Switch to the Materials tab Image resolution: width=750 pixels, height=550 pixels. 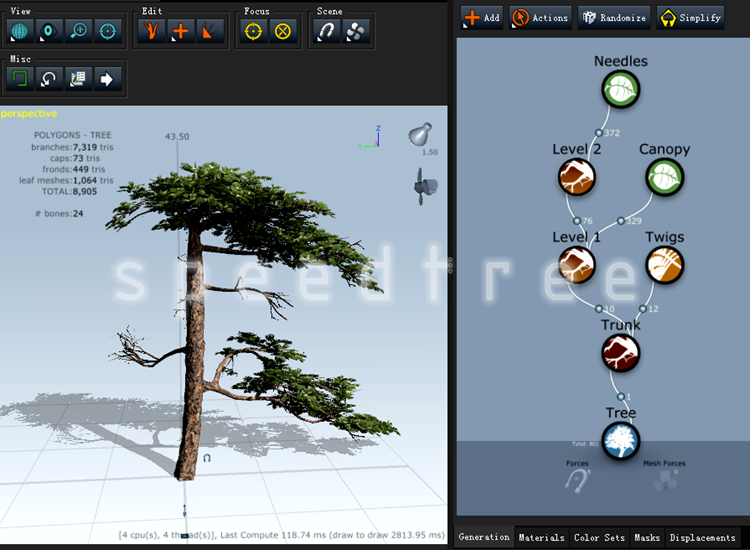(541, 538)
